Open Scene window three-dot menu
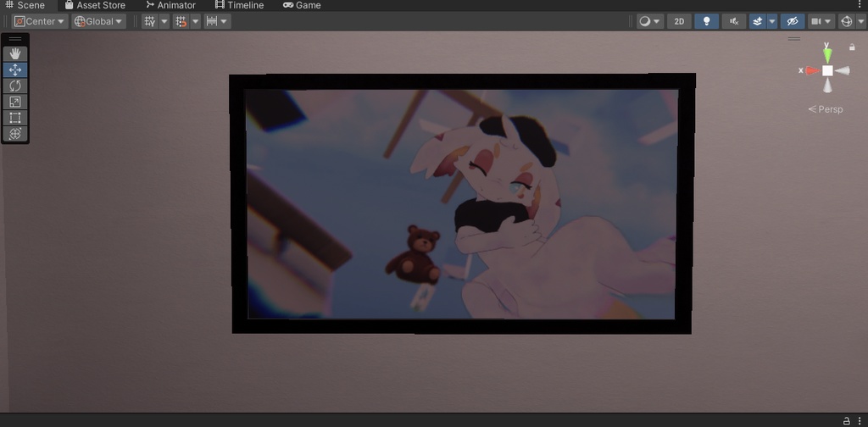This screenshot has width=868, height=427. click(x=860, y=5)
